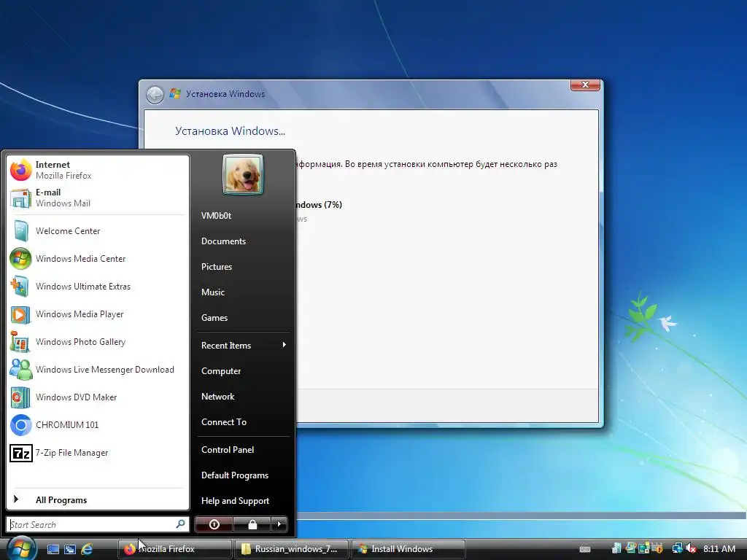Launch Internet Explorer from quick launch
The image size is (747, 560).
click(x=87, y=549)
